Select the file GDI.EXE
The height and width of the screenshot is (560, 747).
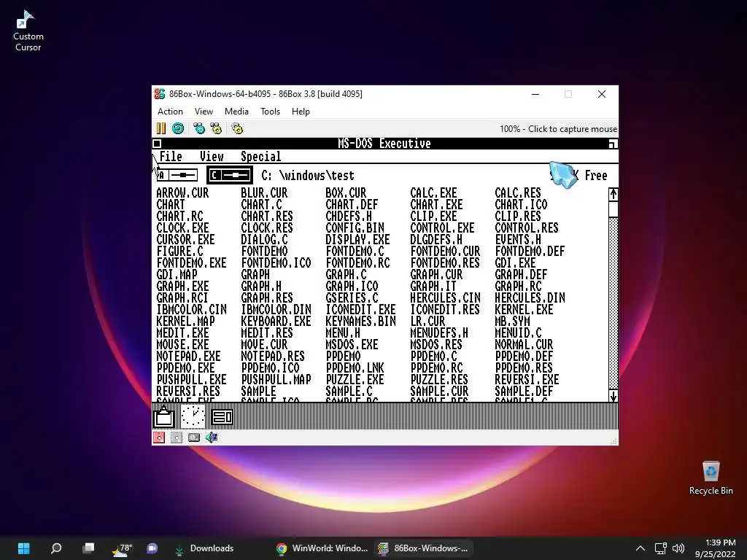point(515,262)
